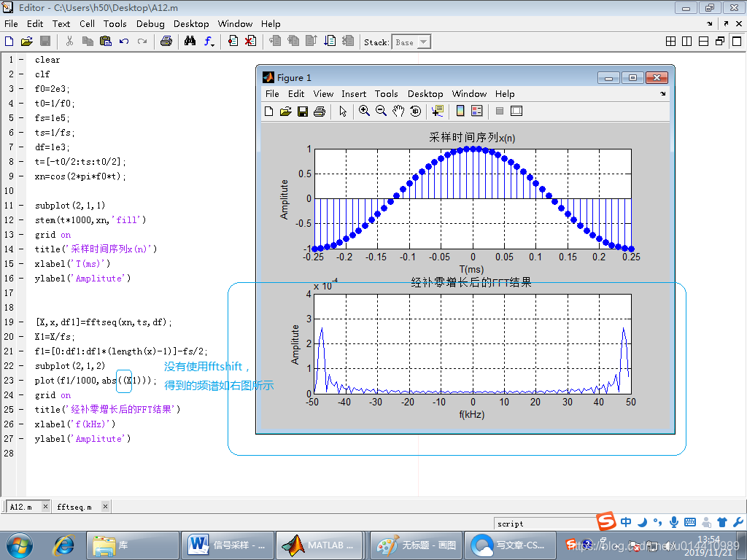Click the binoculars Find icon
This screenshot has width=747, height=560.
point(190,42)
